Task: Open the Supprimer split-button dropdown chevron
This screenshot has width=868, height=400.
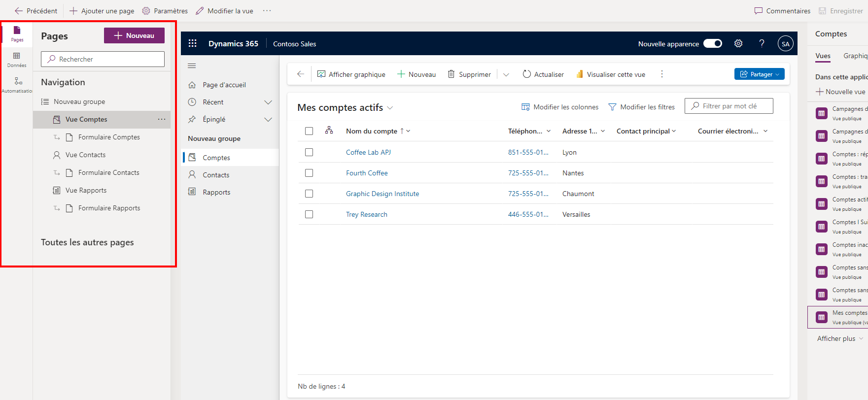Action: pyautogui.click(x=506, y=74)
